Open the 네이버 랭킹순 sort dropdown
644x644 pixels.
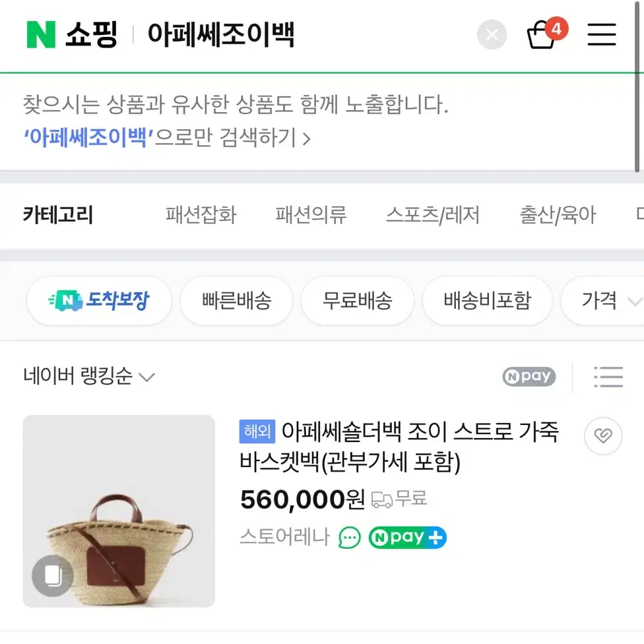coord(88,376)
